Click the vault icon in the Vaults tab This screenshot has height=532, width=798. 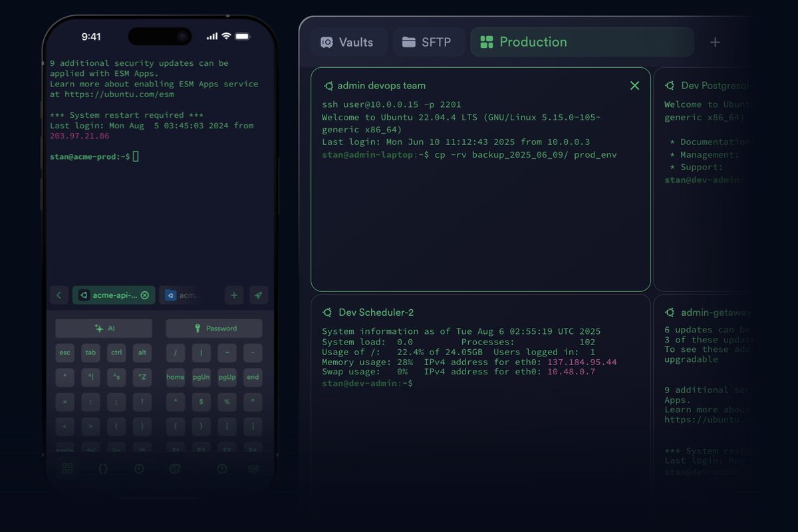327,43
